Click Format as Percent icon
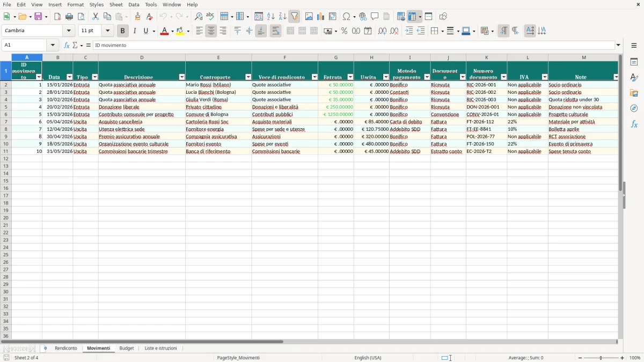This screenshot has height=362, width=644. (x=344, y=31)
